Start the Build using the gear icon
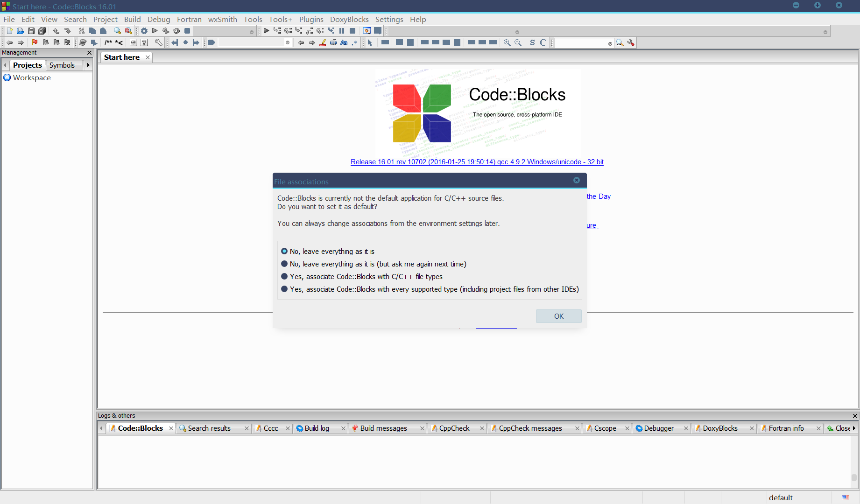The image size is (860, 504). pos(144,30)
